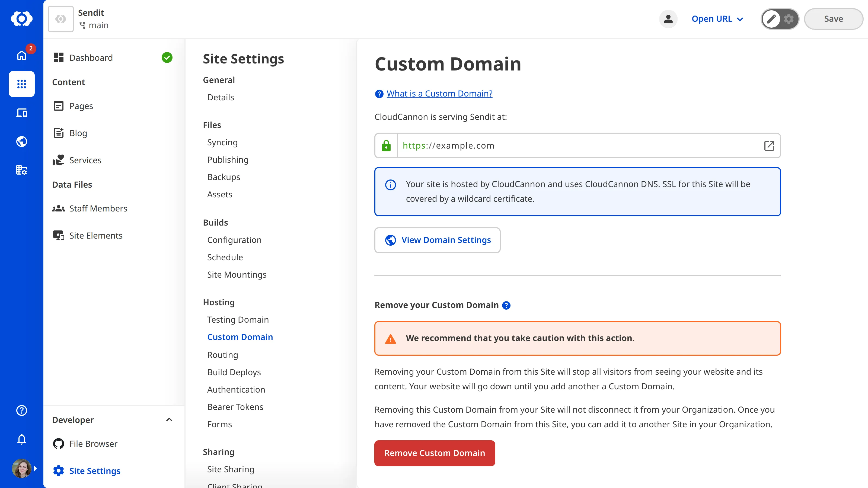Open the help question mark icon in sidebar
The height and width of the screenshot is (488, 868).
22,410
